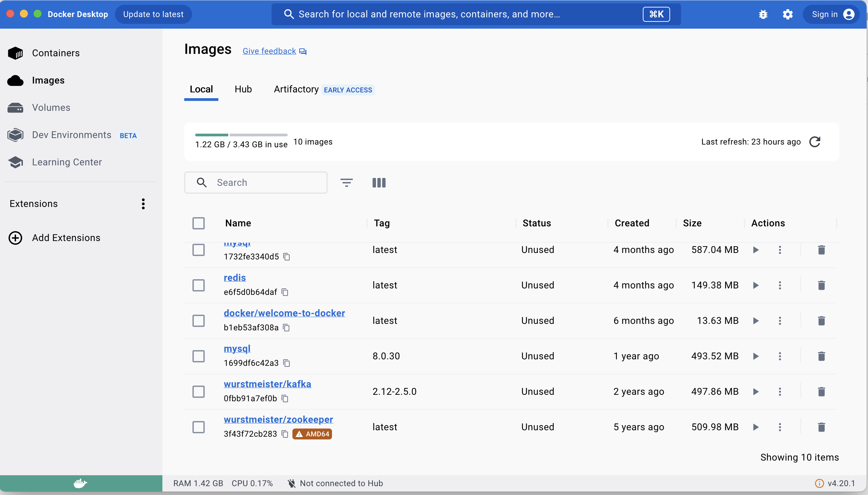This screenshot has height=495, width=868.
Task: Switch to the Hub tab
Action: coord(243,89)
